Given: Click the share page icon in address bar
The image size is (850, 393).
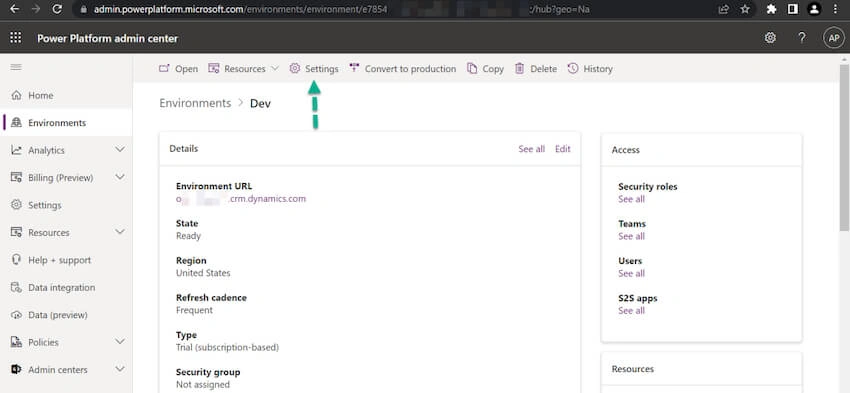Looking at the screenshot, I should [x=724, y=9].
